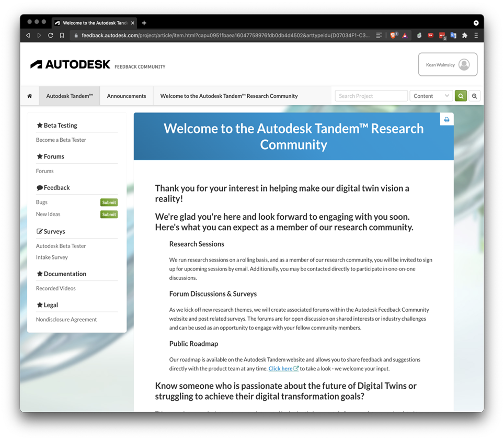Image resolution: width=504 pixels, height=440 pixels.
Task: Reload the page with the browser refresh icon
Action: [51, 36]
